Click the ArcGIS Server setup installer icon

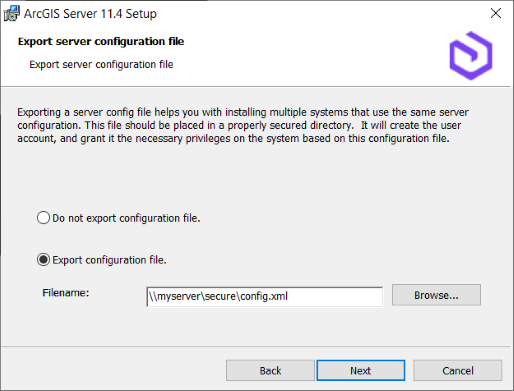pyautogui.click(x=11, y=14)
